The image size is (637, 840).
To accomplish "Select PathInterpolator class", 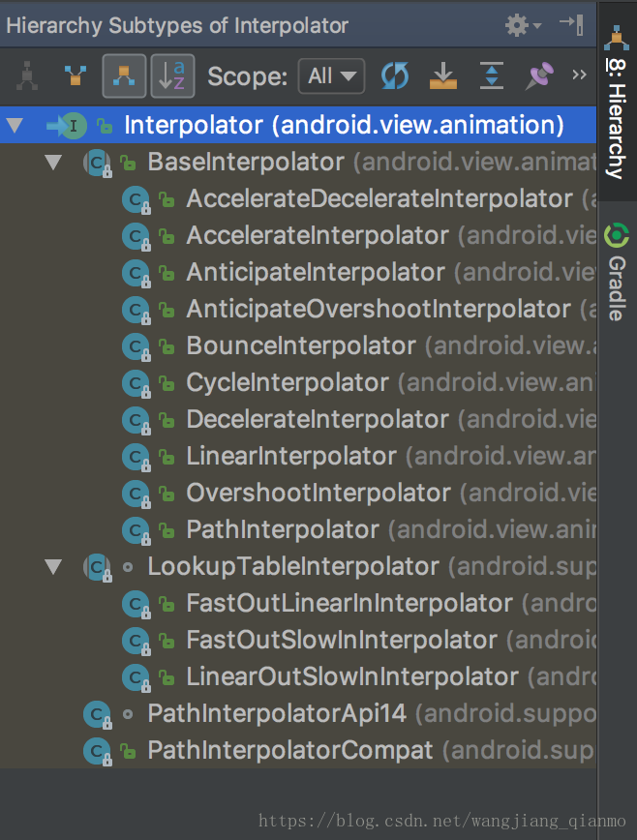I will pyautogui.click(x=298, y=529).
